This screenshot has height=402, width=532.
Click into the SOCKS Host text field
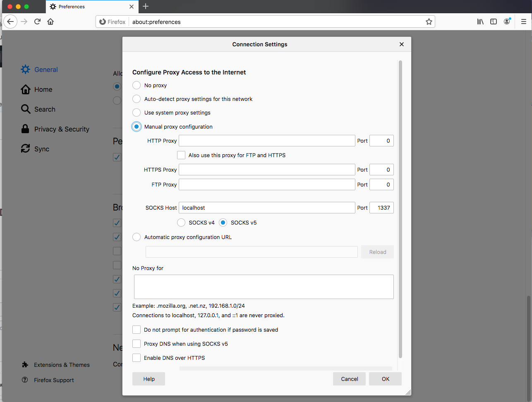[x=267, y=208]
